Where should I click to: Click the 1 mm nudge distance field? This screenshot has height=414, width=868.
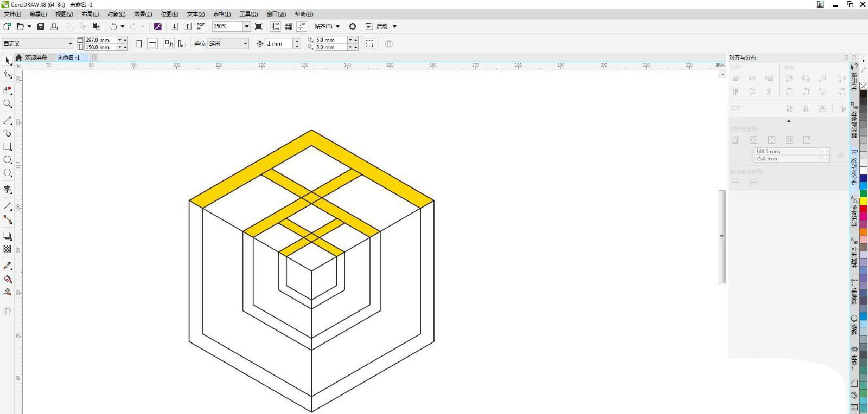pos(279,44)
